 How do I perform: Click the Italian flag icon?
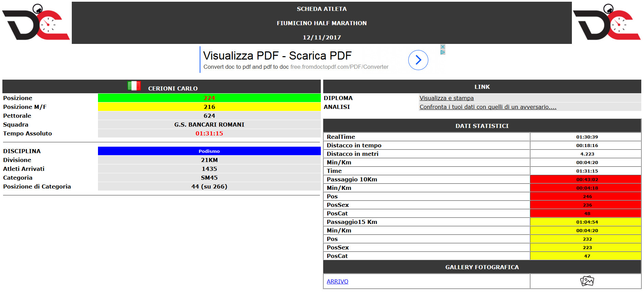[x=134, y=86]
